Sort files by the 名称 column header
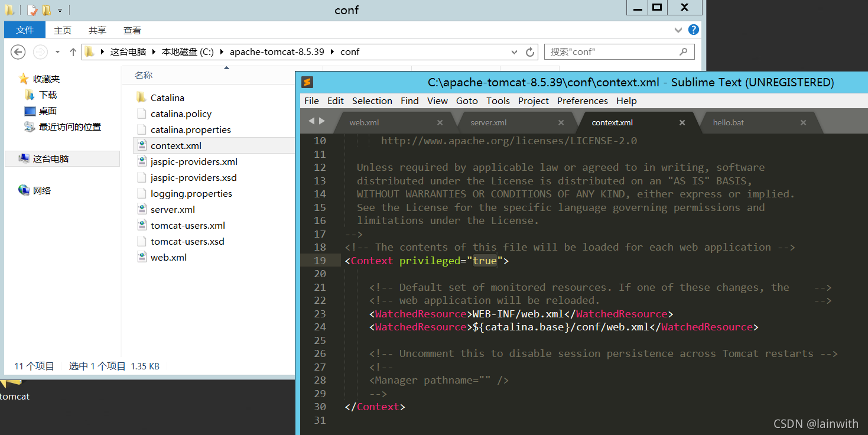This screenshot has height=435, width=868. click(144, 76)
